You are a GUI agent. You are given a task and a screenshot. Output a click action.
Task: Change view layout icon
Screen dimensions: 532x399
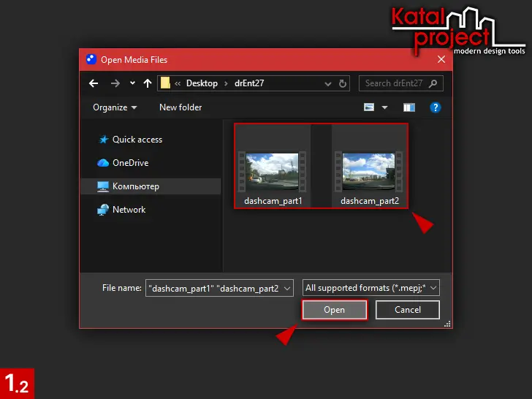pos(370,107)
